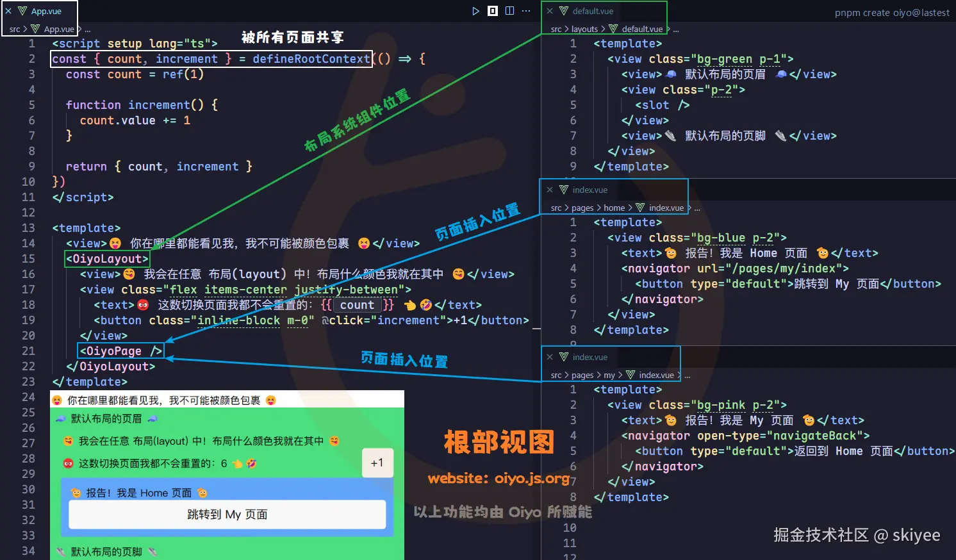
Task: Click "const count = ref(1)" in App.vue
Action: coord(135,74)
